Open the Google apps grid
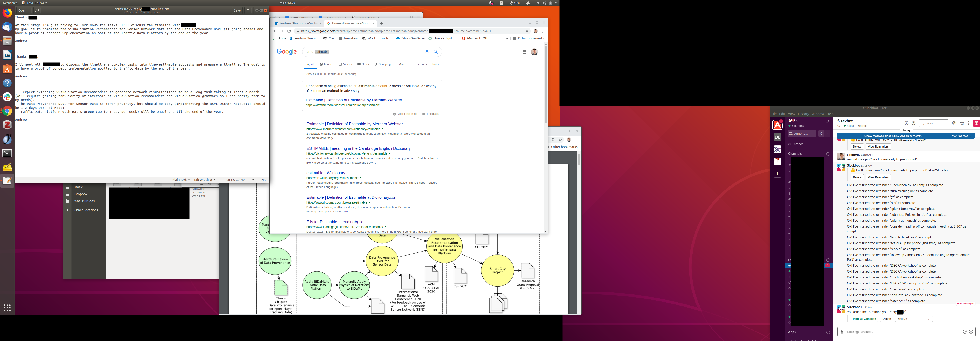This screenshot has width=980, height=341. (524, 52)
